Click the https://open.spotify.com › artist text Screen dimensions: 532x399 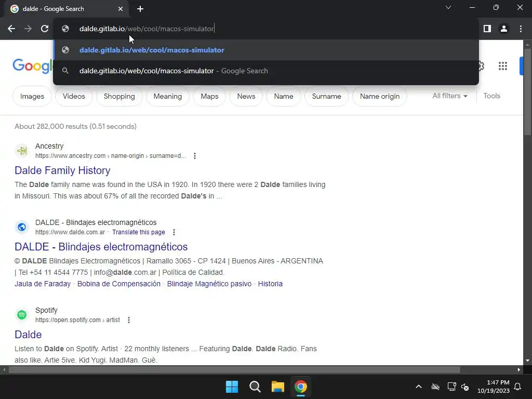click(x=77, y=320)
